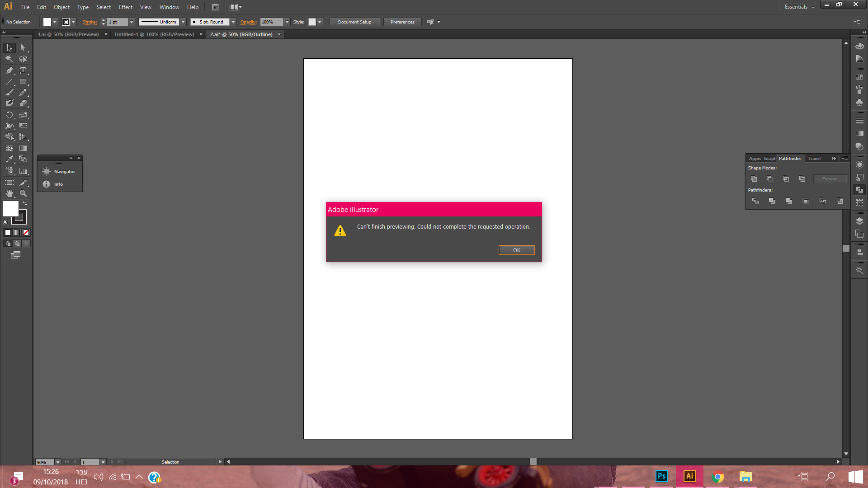This screenshot has height=488, width=868.
Task: Select the Pen tool
Action: point(9,70)
